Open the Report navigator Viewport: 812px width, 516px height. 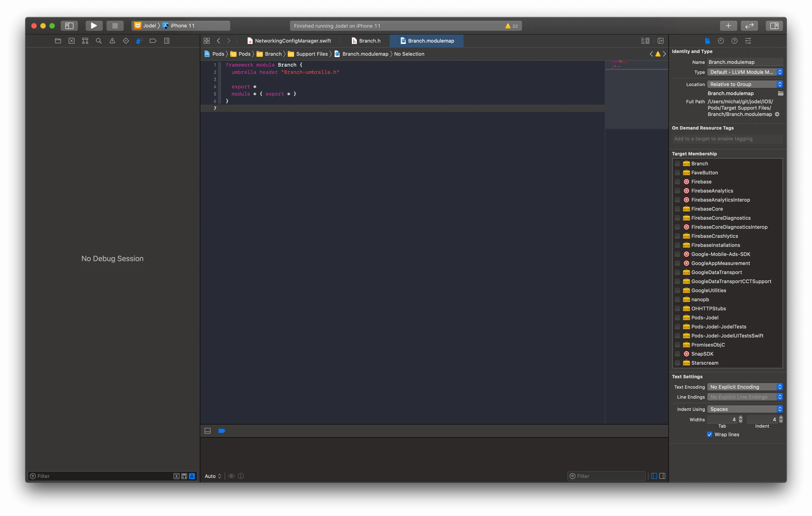coord(167,41)
